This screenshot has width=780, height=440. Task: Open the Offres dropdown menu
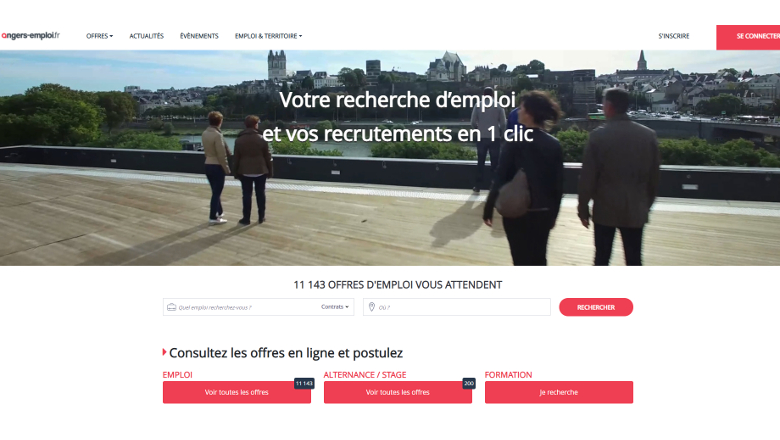99,36
